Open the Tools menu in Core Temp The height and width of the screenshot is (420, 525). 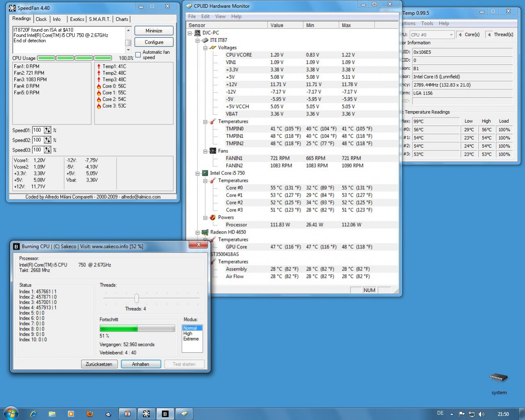click(x=427, y=23)
